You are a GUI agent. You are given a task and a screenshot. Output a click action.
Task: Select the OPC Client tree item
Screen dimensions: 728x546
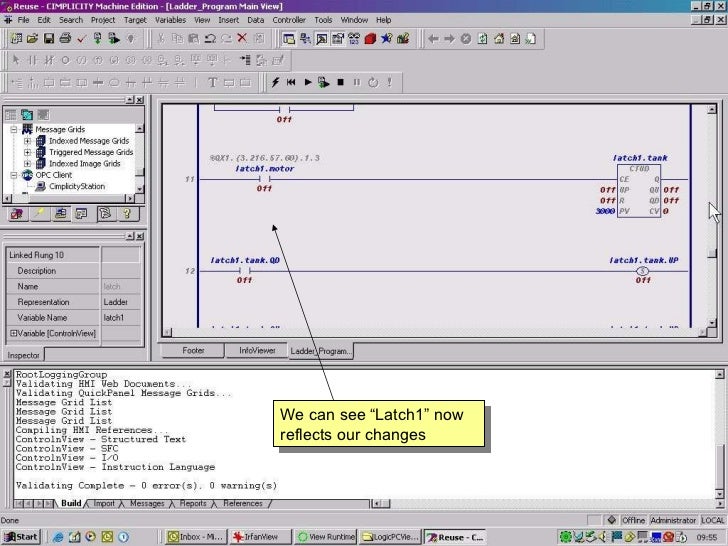coord(53,175)
